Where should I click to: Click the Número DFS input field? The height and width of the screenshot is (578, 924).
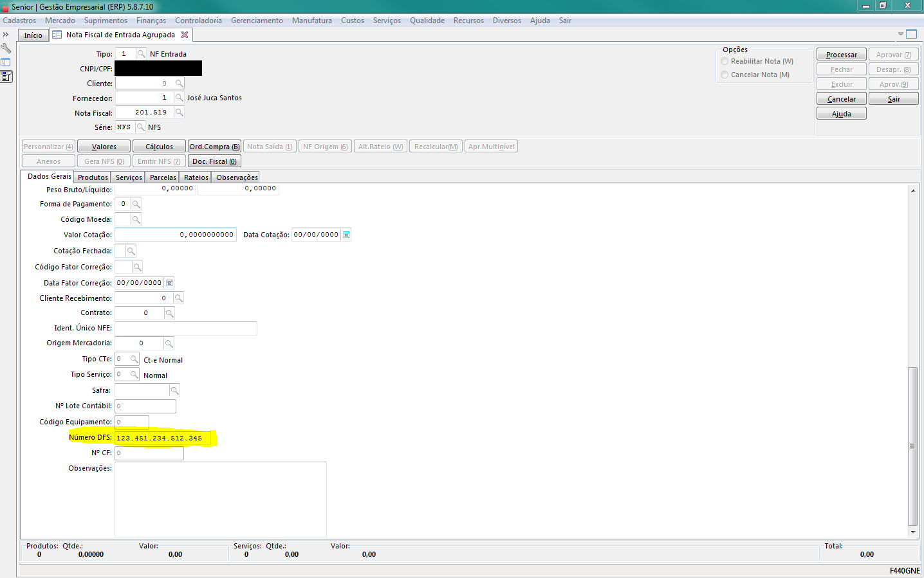[x=163, y=438]
